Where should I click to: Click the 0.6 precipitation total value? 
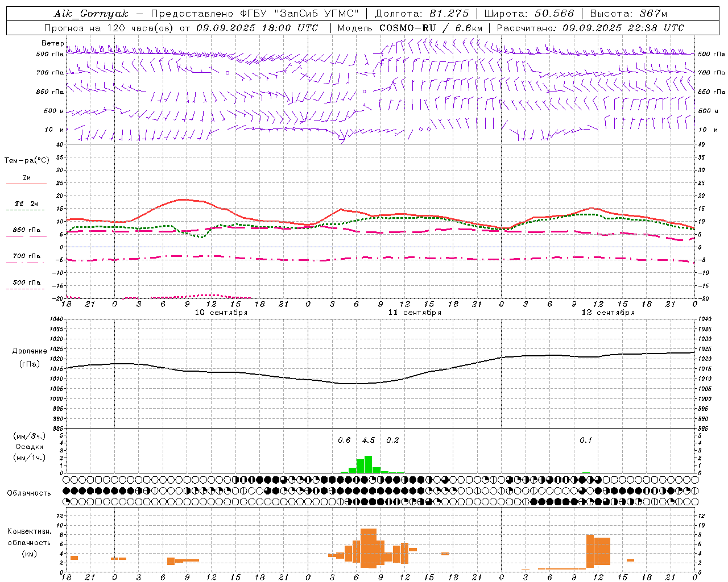[x=344, y=440]
